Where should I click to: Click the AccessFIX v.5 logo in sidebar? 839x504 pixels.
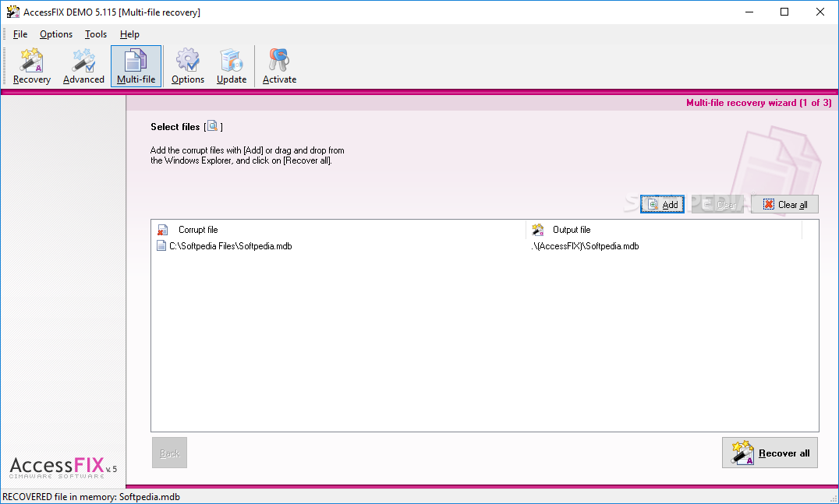click(62, 467)
